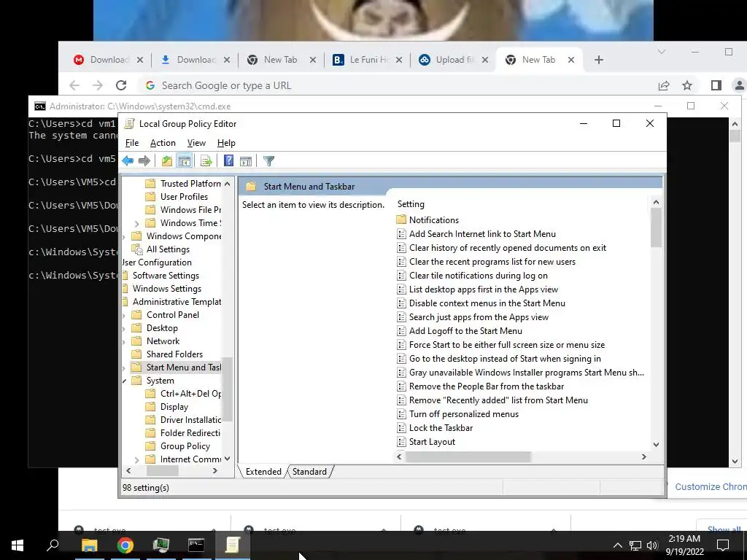Open notification center icon
This screenshot has width=747, height=560.
[x=723, y=545]
